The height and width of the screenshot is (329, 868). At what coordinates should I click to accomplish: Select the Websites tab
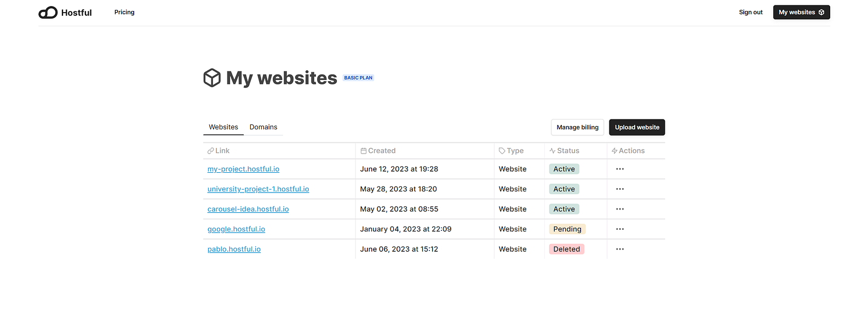click(223, 127)
